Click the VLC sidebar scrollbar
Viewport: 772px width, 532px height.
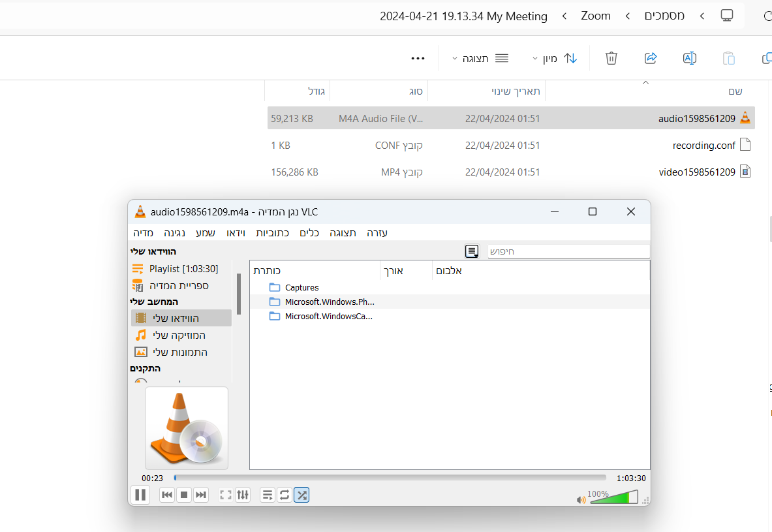(x=239, y=294)
